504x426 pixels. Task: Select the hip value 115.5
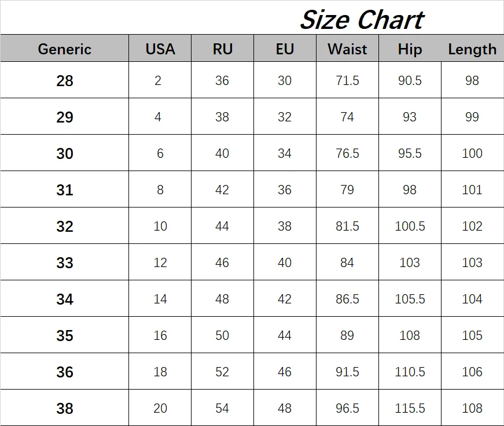(410, 409)
